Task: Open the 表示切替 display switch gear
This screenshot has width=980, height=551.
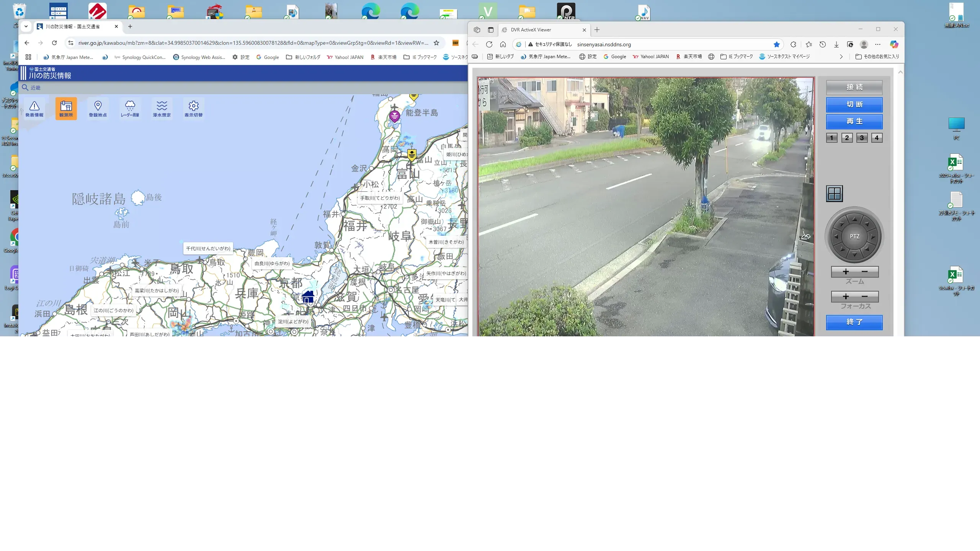Action: point(193,108)
